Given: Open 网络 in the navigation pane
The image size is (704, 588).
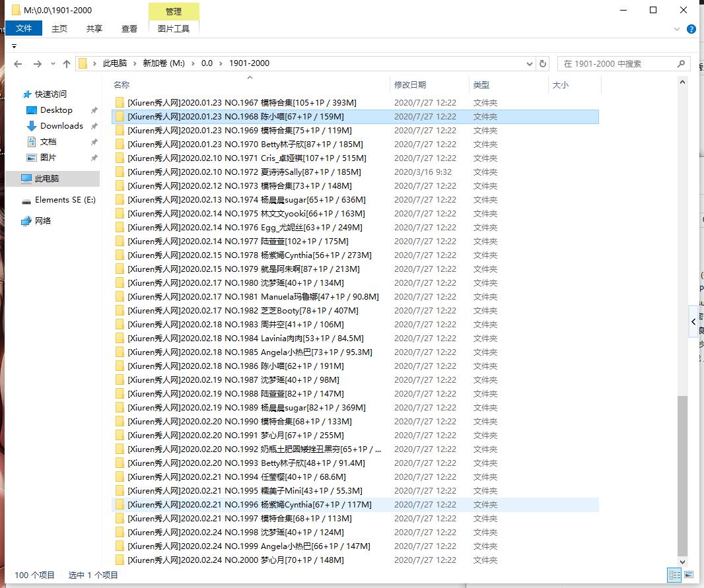Looking at the screenshot, I should (42, 220).
